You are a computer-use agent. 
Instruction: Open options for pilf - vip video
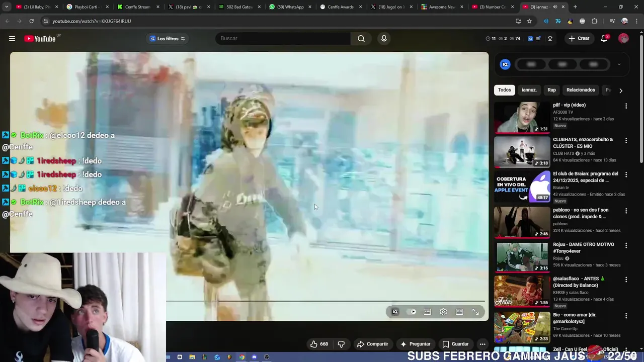click(626, 106)
